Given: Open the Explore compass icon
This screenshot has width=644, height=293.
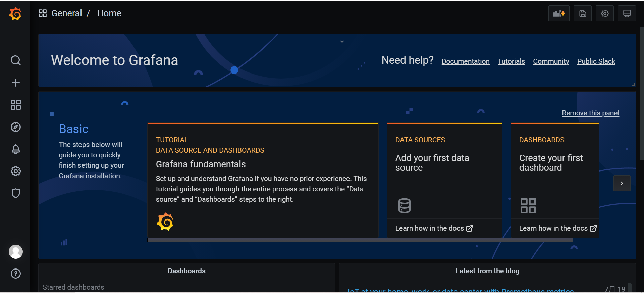Looking at the screenshot, I should click(x=15, y=127).
